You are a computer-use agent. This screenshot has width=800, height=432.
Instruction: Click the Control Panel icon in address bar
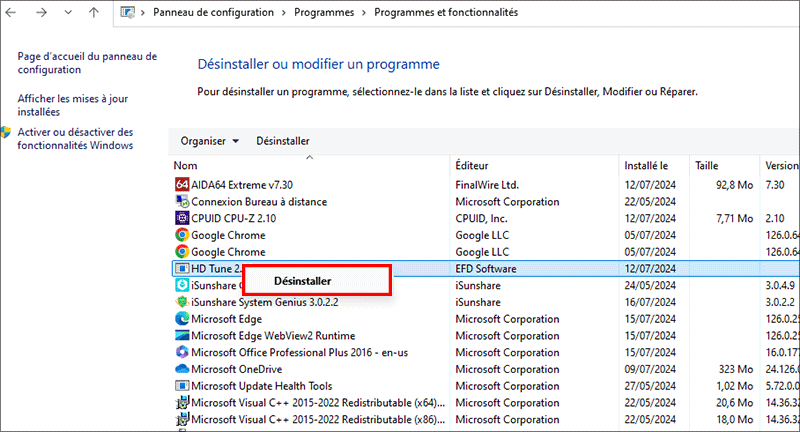pyautogui.click(x=128, y=12)
